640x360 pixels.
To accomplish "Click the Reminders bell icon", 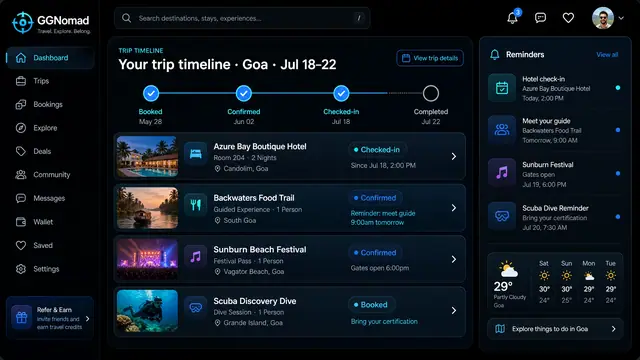I will click(495, 55).
